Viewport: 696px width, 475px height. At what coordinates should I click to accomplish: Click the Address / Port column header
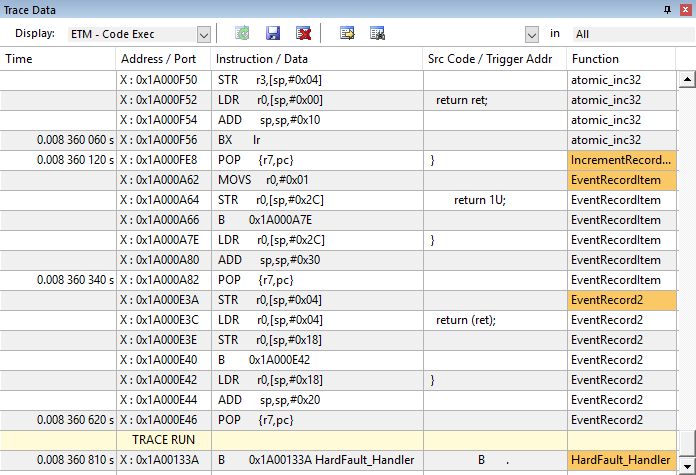[x=163, y=59]
